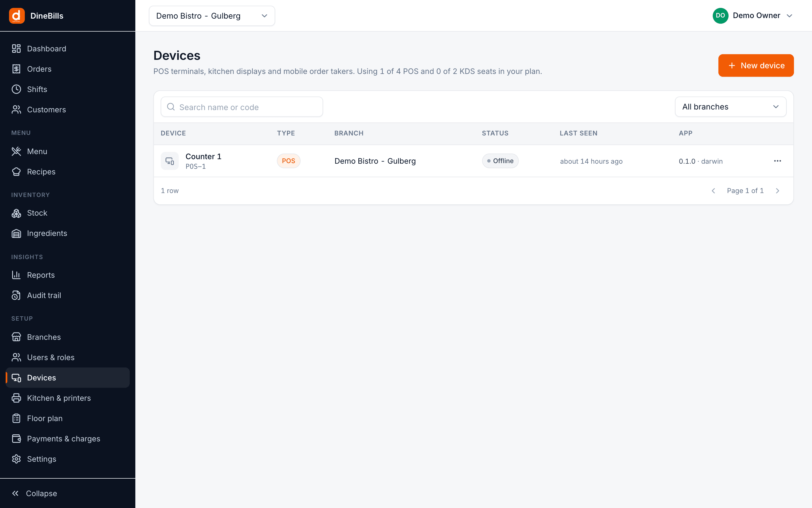
Task: Click the Counter 1 device name
Action: tap(203, 157)
